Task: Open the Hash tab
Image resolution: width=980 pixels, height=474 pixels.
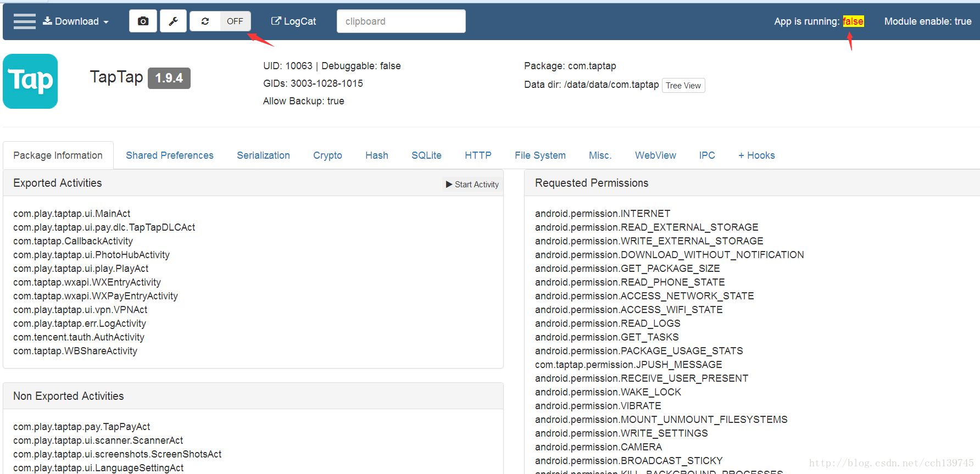Action: [x=377, y=155]
